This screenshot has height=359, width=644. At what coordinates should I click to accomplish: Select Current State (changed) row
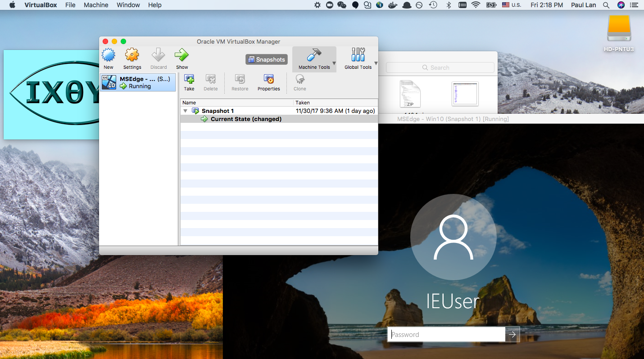pos(279,119)
